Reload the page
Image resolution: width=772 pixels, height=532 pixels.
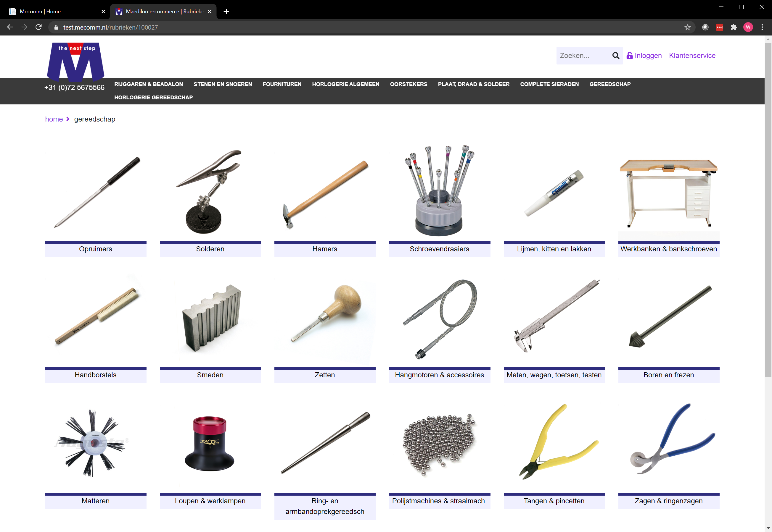coord(39,27)
